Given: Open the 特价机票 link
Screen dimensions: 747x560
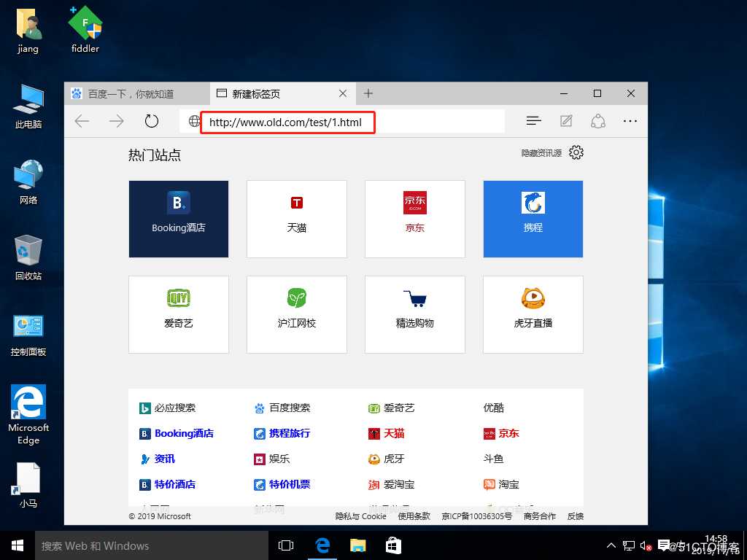Looking at the screenshot, I should coord(282,485).
